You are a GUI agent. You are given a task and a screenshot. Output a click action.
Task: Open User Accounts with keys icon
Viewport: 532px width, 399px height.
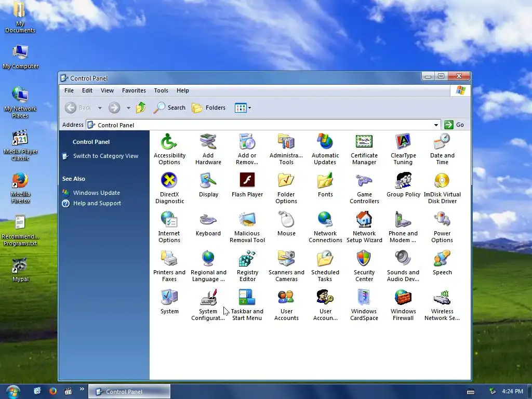pyautogui.click(x=325, y=305)
